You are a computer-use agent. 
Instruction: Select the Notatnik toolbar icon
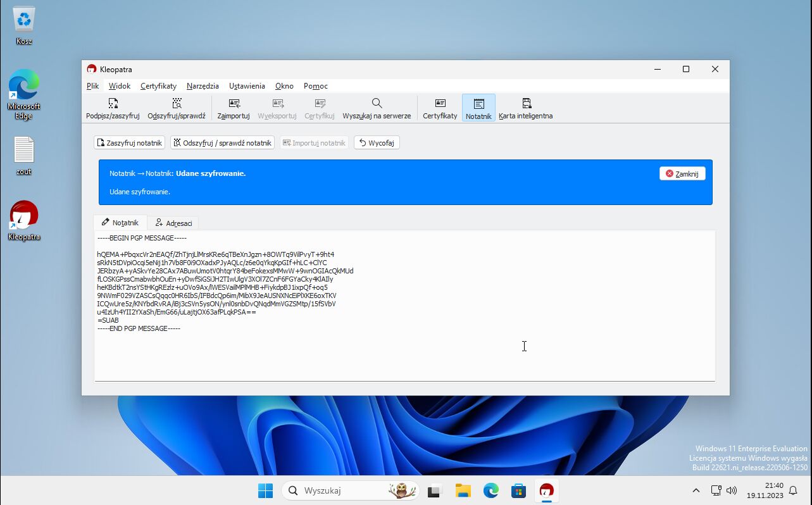pos(478,108)
